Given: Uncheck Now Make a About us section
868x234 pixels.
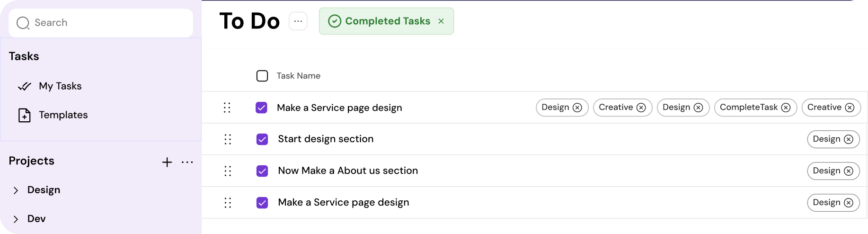Looking at the screenshot, I should point(262,171).
